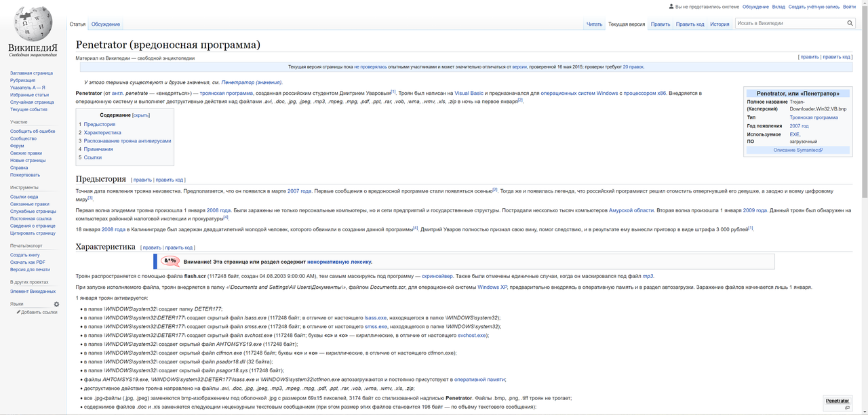The width and height of the screenshot is (868, 415).
Task: Open the Вклад link
Action: click(778, 7)
